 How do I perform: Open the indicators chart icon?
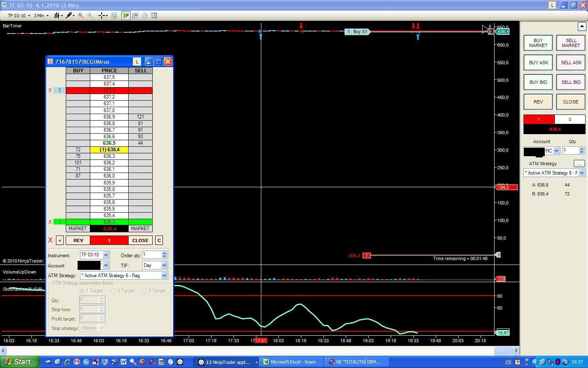coord(135,16)
